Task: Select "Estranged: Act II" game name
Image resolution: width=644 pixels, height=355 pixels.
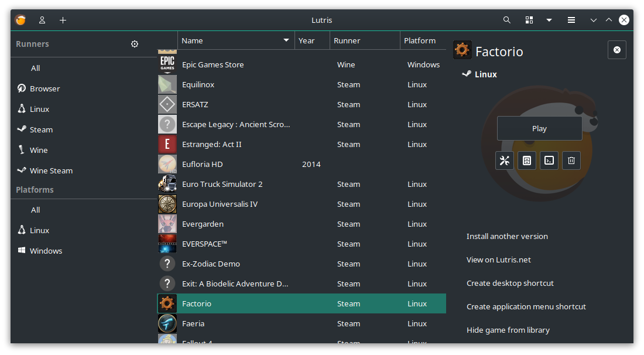Action: point(211,145)
